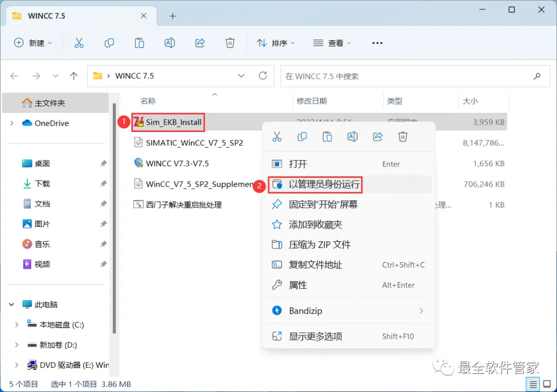Open the 排序 sort dropdown
This screenshot has width=557, height=392.
[276, 43]
